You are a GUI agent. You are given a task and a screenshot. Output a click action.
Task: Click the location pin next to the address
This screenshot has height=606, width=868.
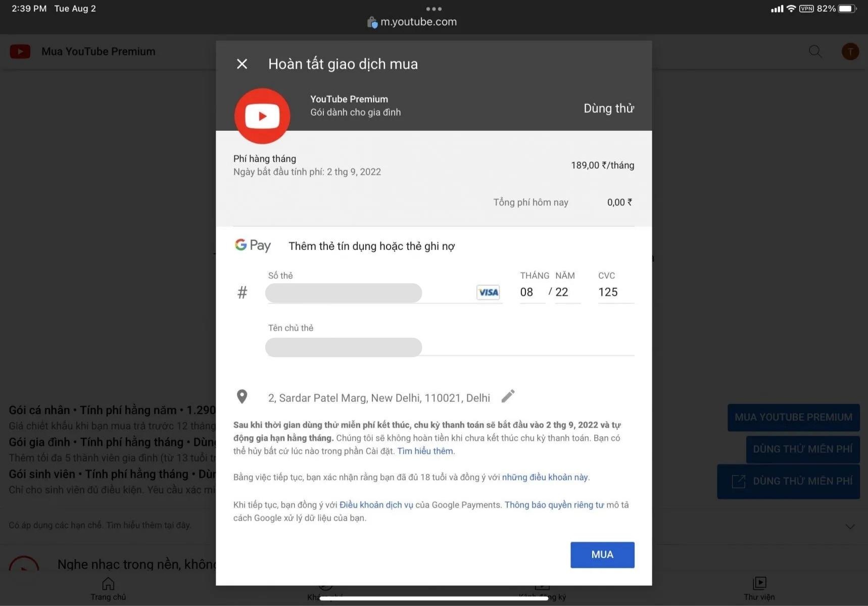point(242,397)
